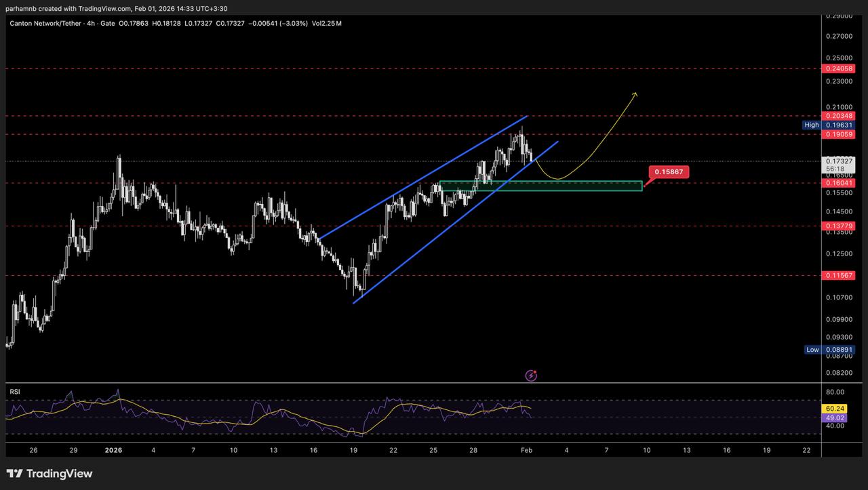Click the Low price tag badge
Image resolution: width=868 pixels, height=490 pixels.
(x=812, y=350)
